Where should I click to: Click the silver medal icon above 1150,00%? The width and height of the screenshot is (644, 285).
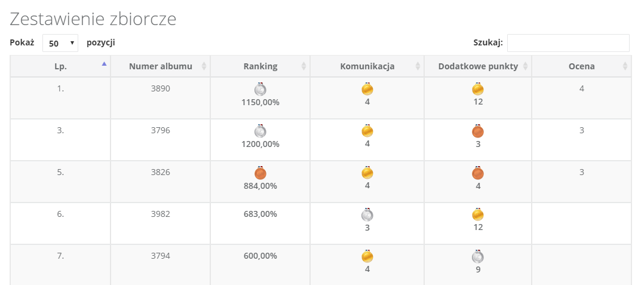[260, 89]
